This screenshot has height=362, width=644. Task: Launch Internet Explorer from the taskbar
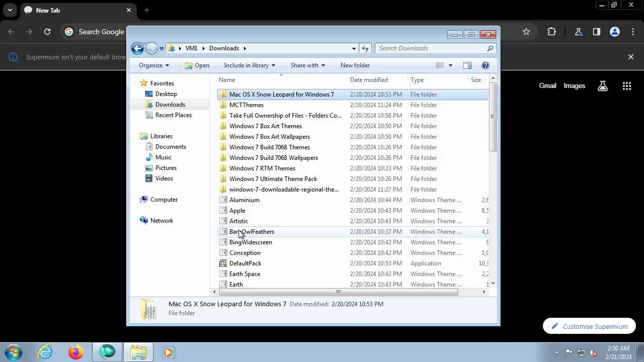[x=45, y=352]
